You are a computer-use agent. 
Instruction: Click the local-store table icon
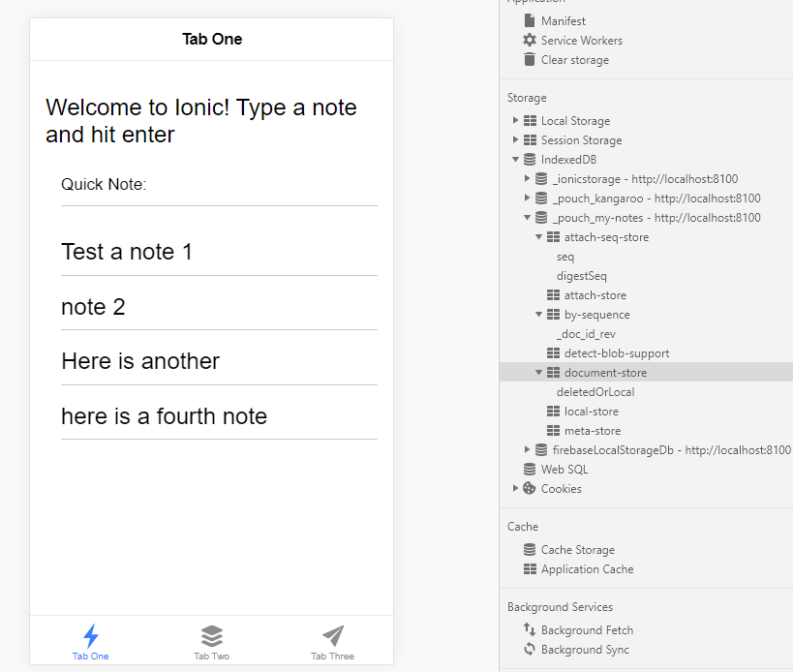pos(553,412)
